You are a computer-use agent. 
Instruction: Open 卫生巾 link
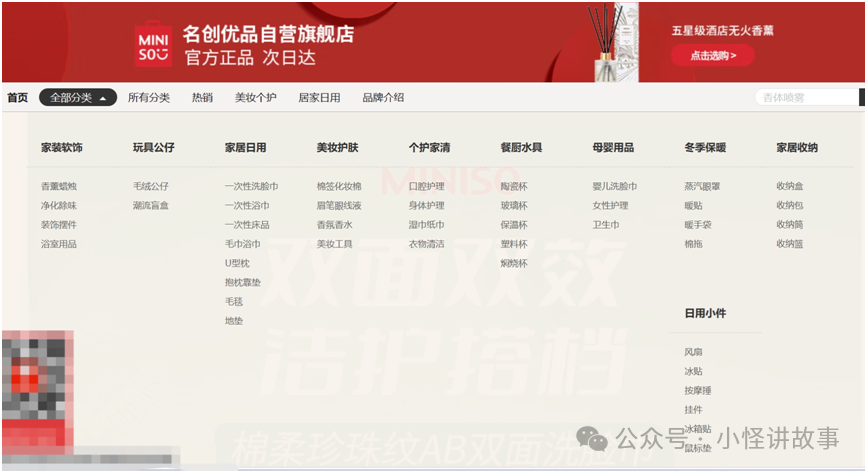click(606, 225)
